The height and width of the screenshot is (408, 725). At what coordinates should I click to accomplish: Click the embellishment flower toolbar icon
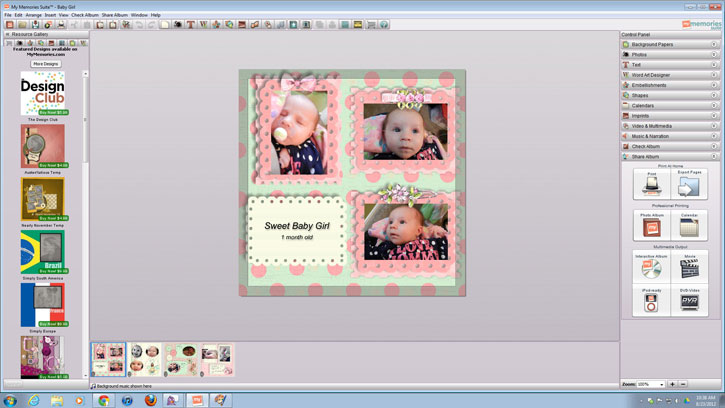[216, 25]
